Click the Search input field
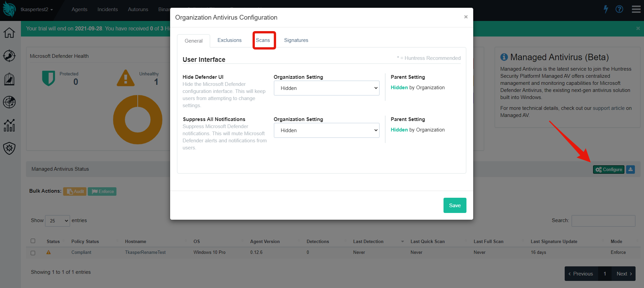644x288 pixels. (603, 221)
